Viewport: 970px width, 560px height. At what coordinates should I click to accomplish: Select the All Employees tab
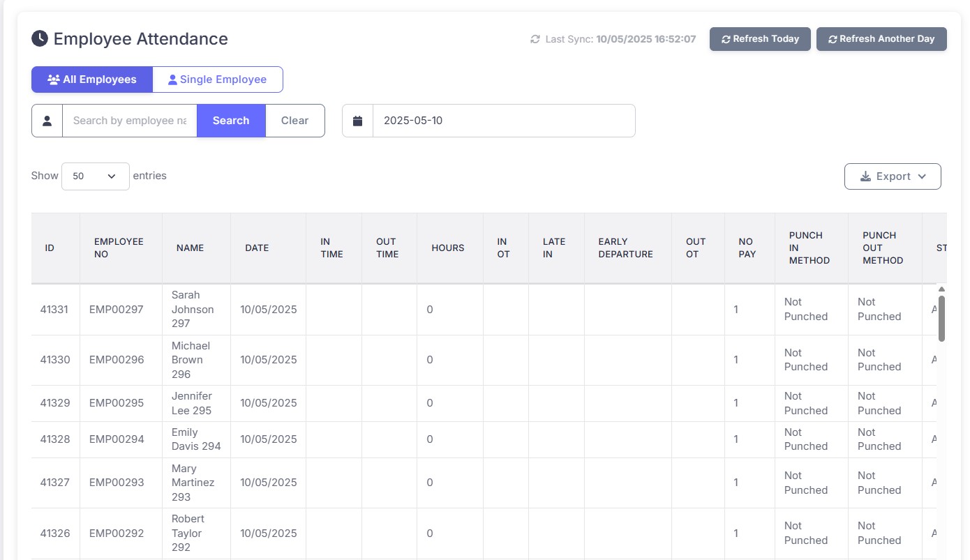coord(91,79)
